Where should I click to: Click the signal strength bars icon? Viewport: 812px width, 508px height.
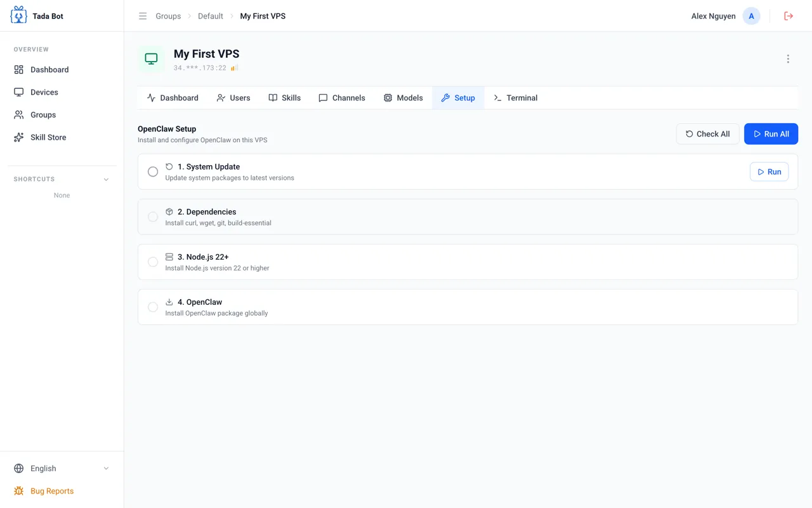(234, 68)
